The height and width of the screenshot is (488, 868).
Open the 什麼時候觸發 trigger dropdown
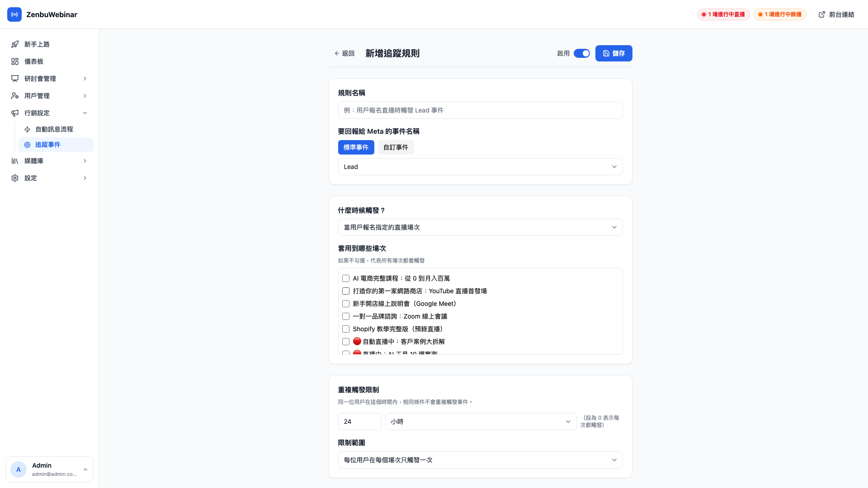[480, 227]
